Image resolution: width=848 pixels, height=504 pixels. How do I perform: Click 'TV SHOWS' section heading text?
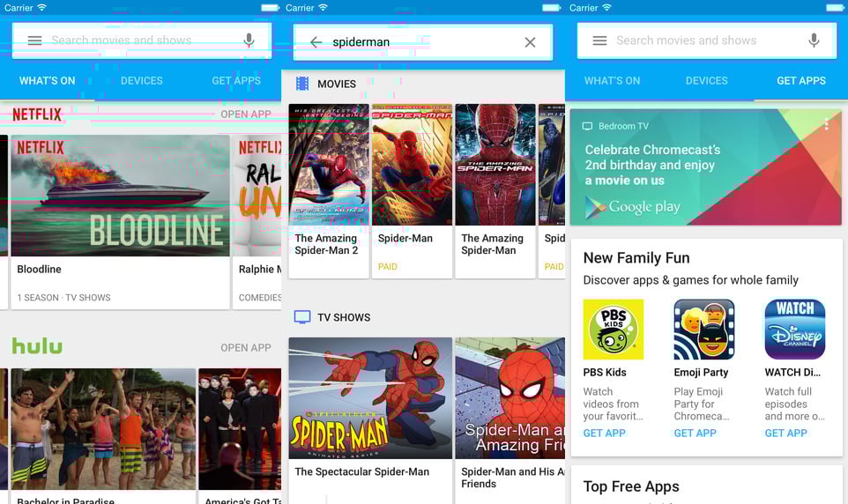[x=344, y=317]
